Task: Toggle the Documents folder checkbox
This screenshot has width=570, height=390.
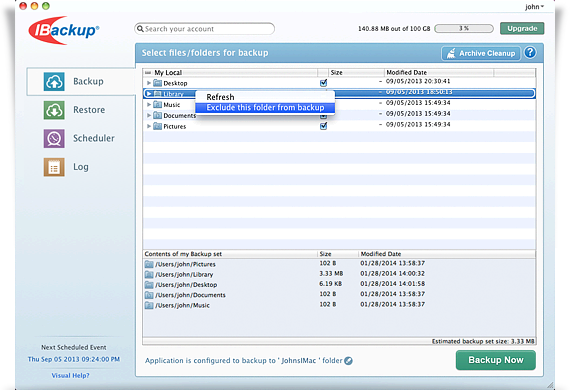Action: pyautogui.click(x=324, y=117)
